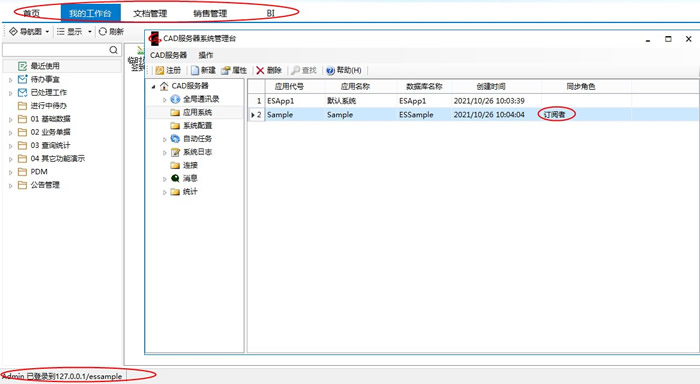This screenshot has width=700, height=384.
Task: Click the 自动任务 icon
Action: 175,139
